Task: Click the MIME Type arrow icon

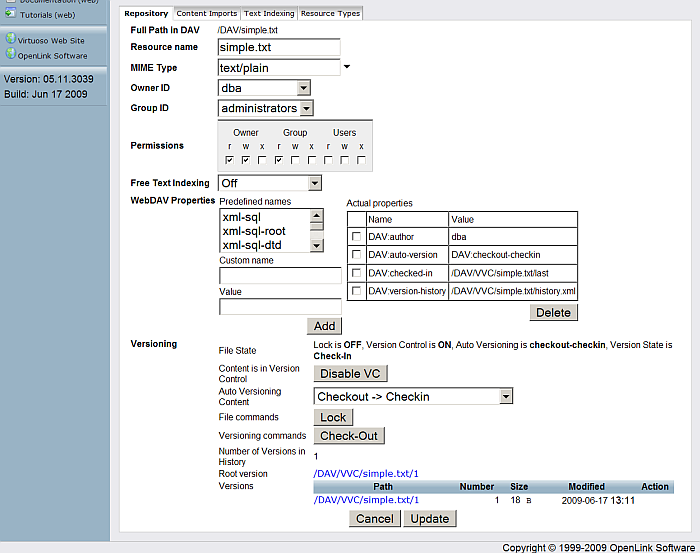Action: pos(347,68)
